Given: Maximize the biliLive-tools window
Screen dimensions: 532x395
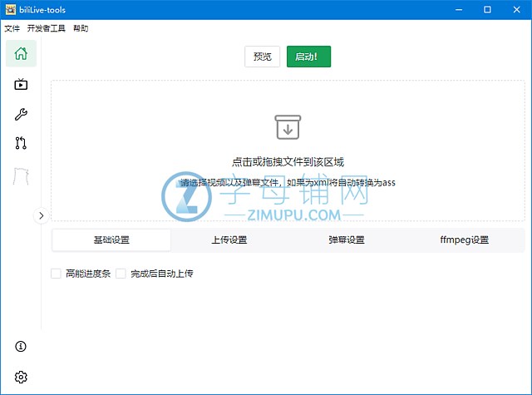Looking at the screenshot, I should [488, 9].
